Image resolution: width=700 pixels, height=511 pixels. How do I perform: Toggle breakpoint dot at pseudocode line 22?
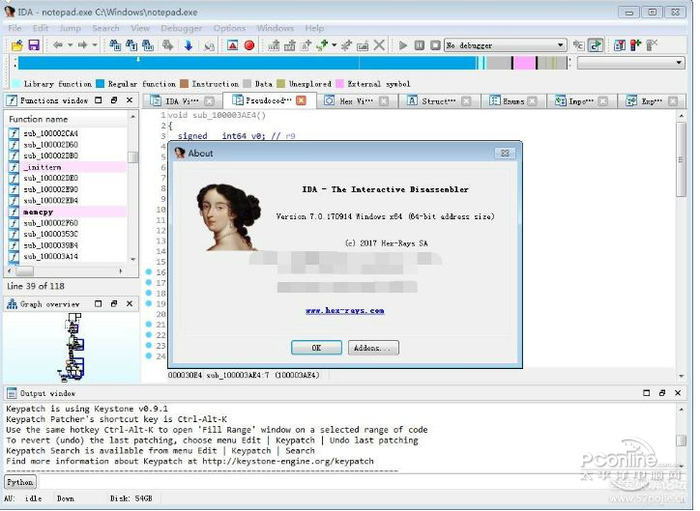point(149,335)
